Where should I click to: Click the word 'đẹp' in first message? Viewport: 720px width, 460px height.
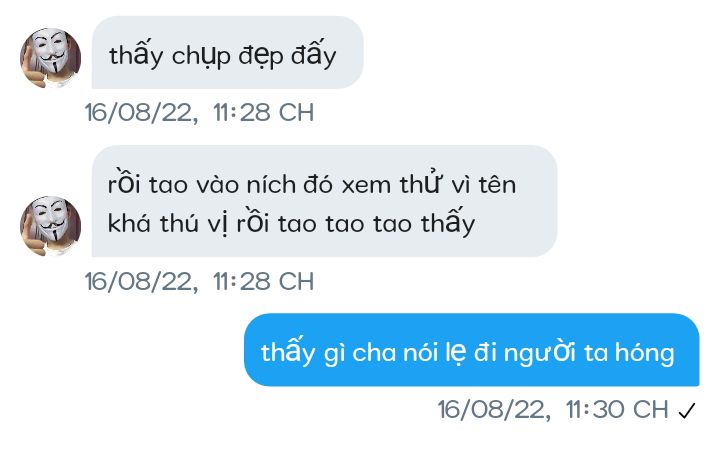pos(261,57)
